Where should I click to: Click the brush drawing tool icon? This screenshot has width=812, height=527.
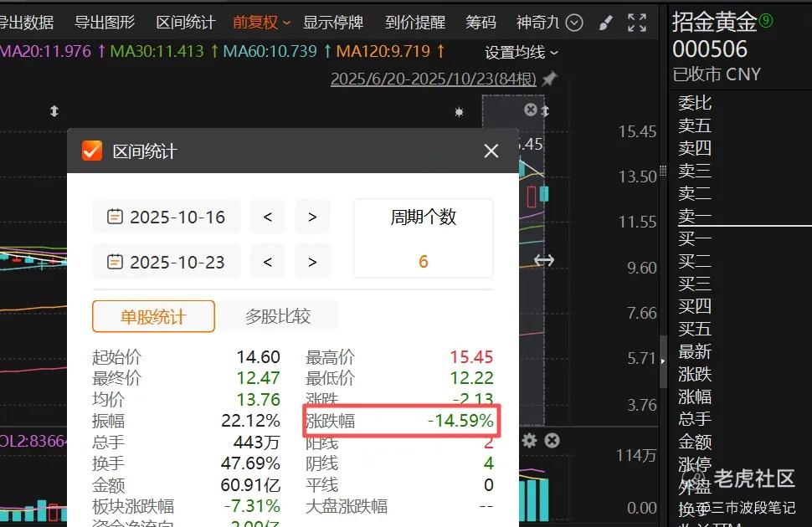[x=605, y=23]
